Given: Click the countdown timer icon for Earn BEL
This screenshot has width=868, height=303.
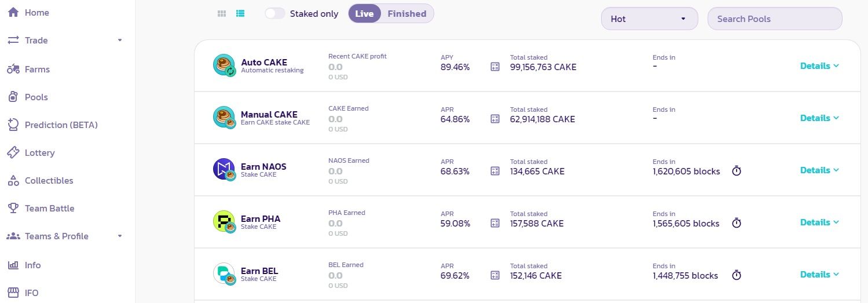Looking at the screenshot, I should pos(736,275).
